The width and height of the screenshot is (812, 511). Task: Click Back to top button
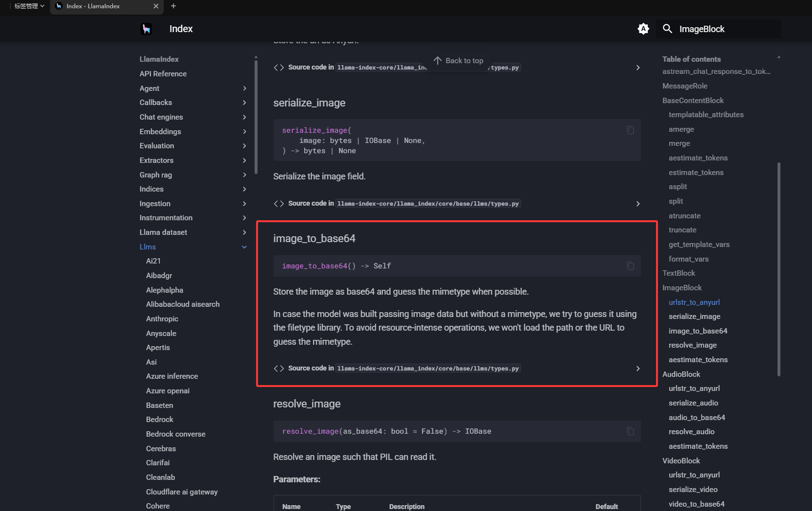click(x=458, y=61)
